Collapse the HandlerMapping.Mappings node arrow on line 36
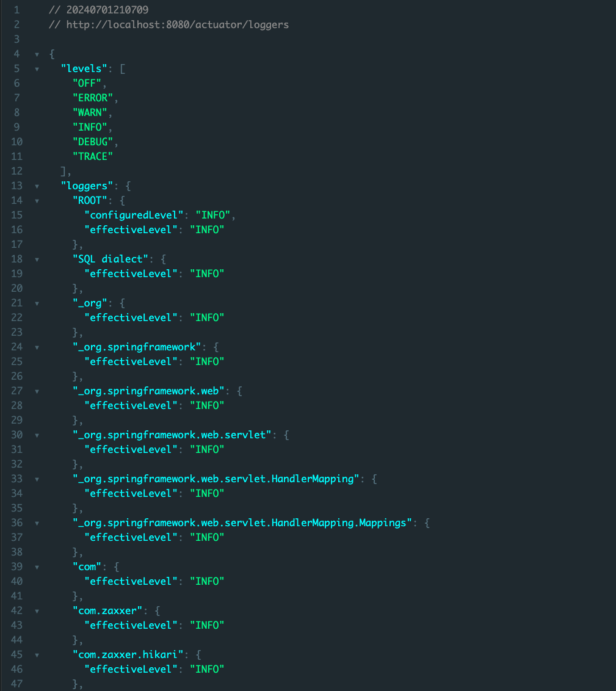The width and height of the screenshot is (616, 691). [x=37, y=524]
